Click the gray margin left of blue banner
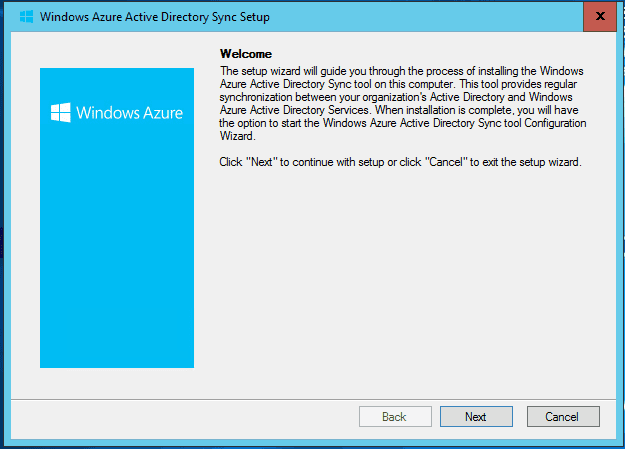 pos(26,217)
